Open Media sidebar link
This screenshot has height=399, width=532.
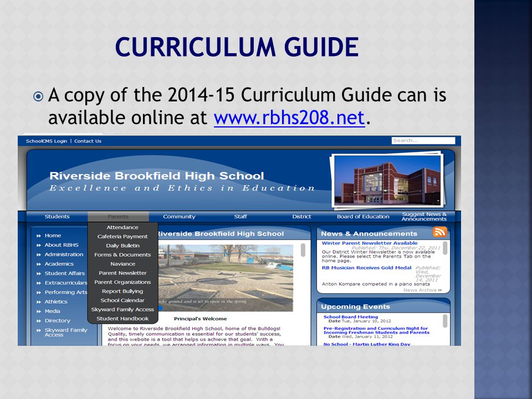click(52, 311)
